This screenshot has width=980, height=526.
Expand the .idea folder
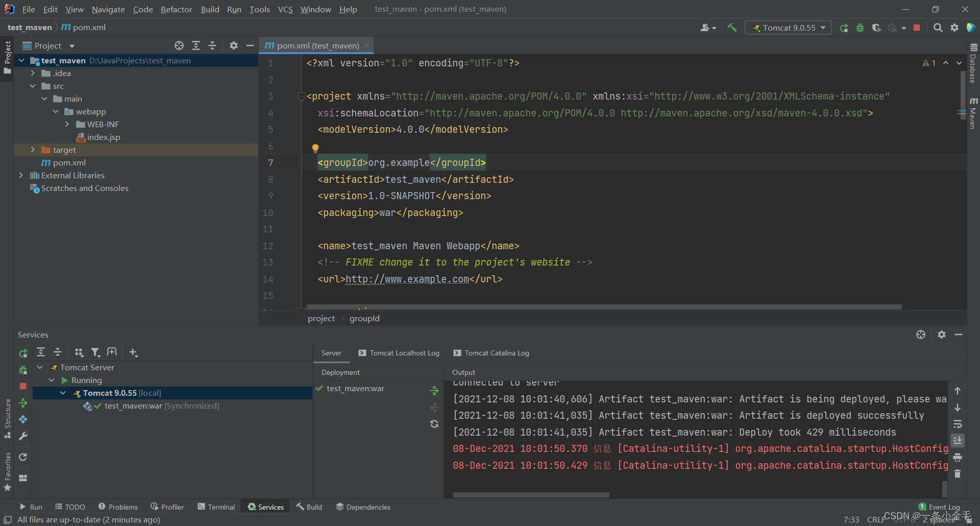tap(33, 73)
